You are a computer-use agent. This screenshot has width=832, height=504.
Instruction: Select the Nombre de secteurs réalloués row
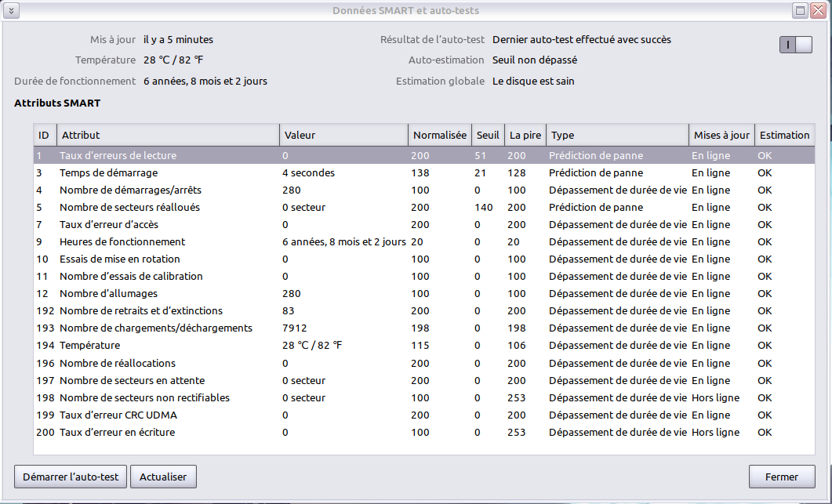click(424, 208)
